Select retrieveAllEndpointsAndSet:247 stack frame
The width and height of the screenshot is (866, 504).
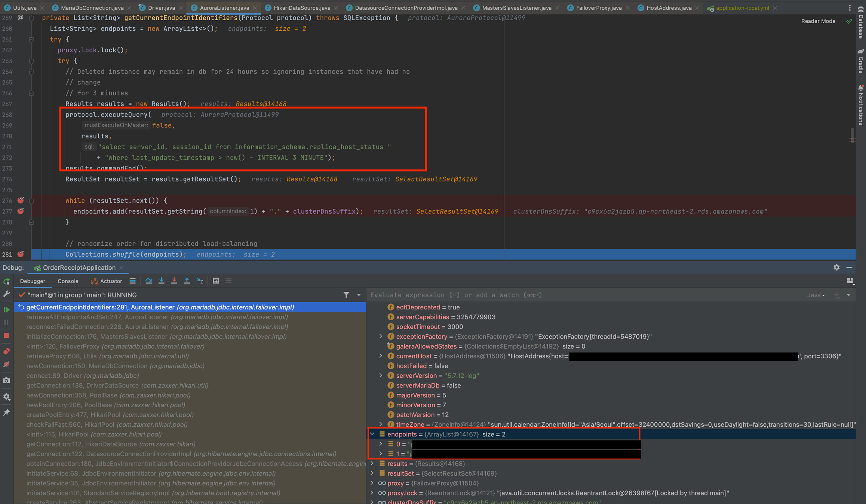click(157, 317)
